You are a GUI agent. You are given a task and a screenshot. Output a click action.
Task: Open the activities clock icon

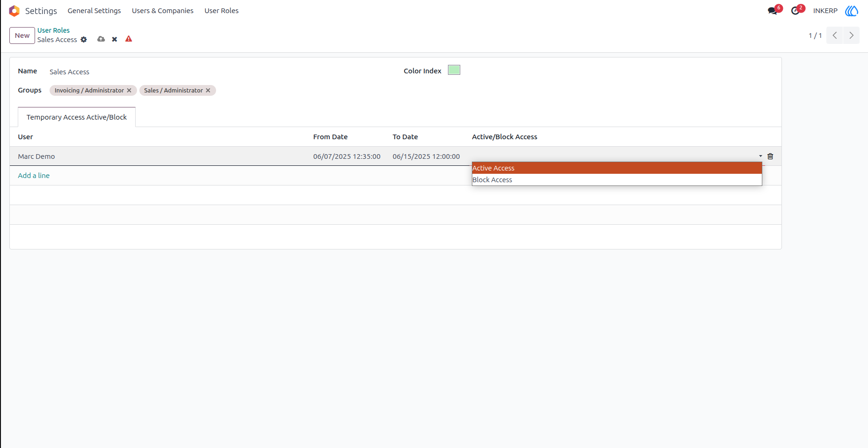point(795,11)
